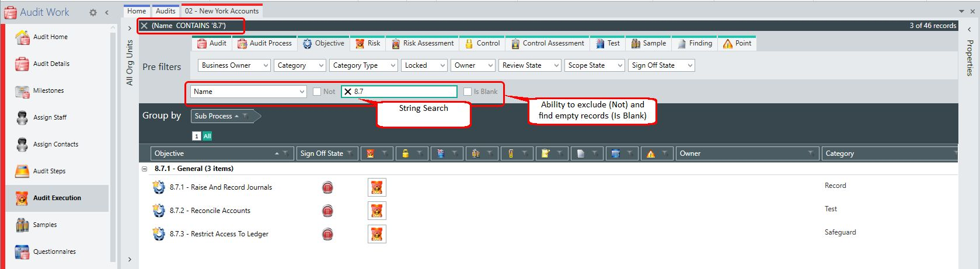The width and height of the screenshot is (980, 269).
Task: Open the Business Owner pre-filter dropdown
Action: click(234, 65)
